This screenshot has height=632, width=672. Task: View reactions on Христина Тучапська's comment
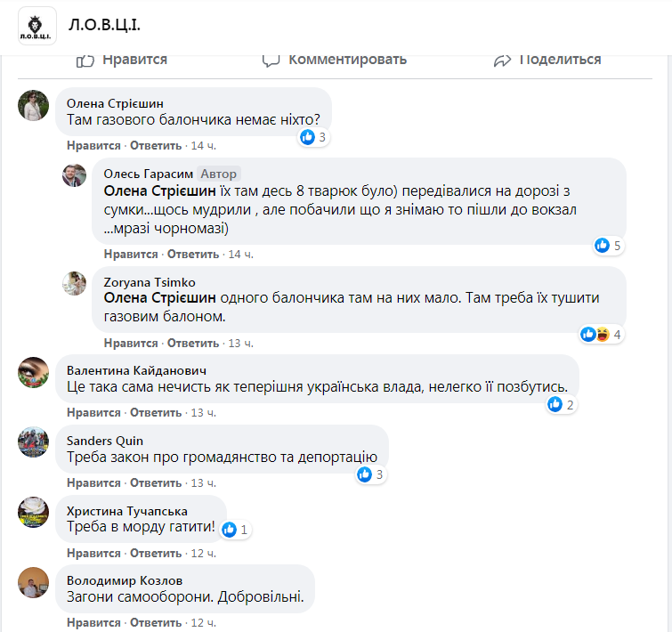click(236, 530)
